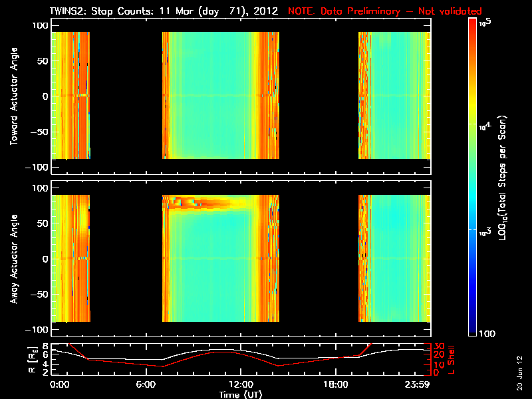Click the plot title 'TWINS2: Stop Counts'

click(x=103, y=11)
